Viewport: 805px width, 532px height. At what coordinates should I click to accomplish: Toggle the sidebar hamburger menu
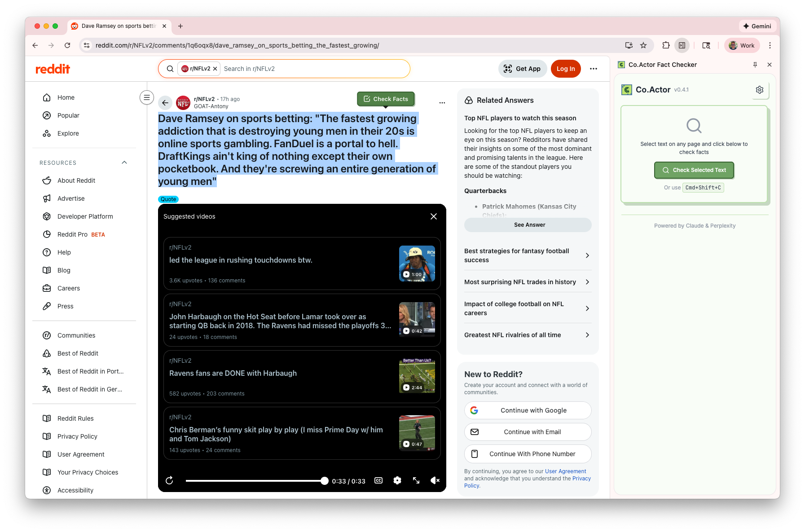point(147,97)
